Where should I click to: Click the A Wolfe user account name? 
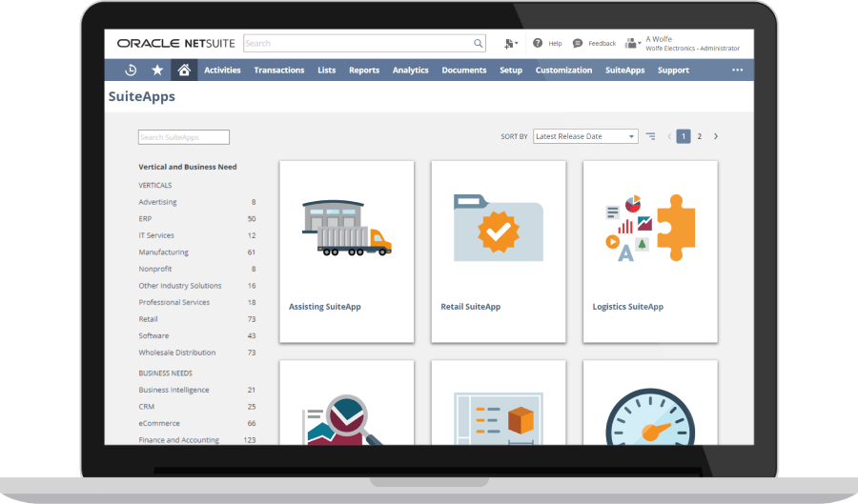click(x=659, y=39)
